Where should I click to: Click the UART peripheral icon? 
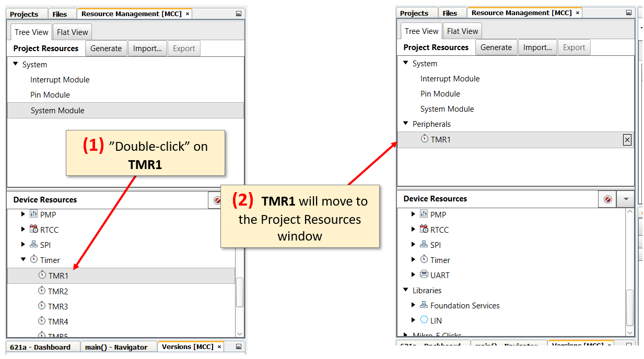(x=424, y=275)
